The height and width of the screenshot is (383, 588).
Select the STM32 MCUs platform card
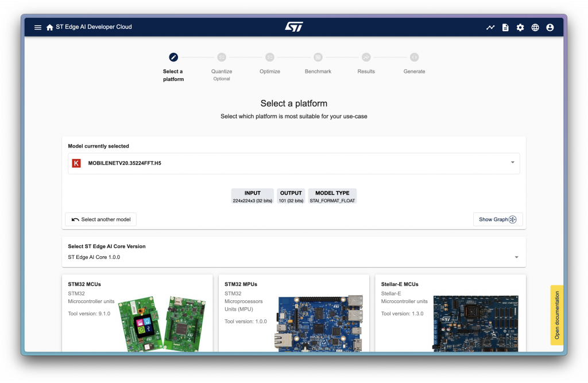point(137,313)
